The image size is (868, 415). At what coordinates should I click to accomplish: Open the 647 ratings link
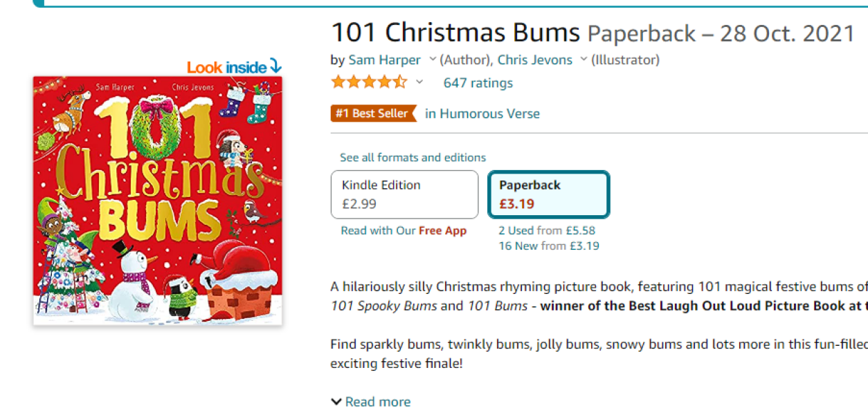tap(478, 83)
